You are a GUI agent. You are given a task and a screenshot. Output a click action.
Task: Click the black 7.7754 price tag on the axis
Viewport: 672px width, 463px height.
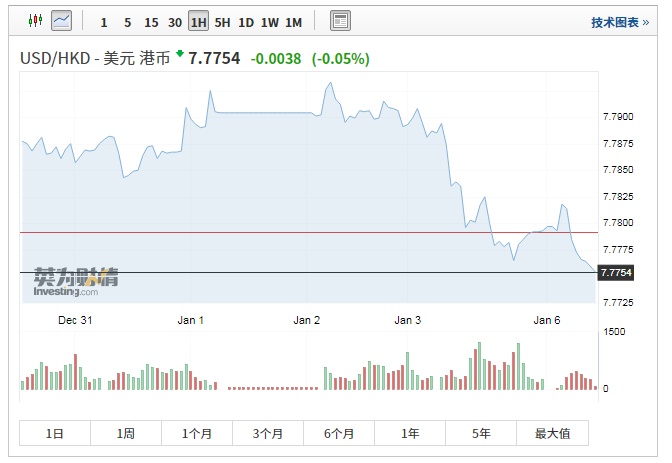click(616, 273)
